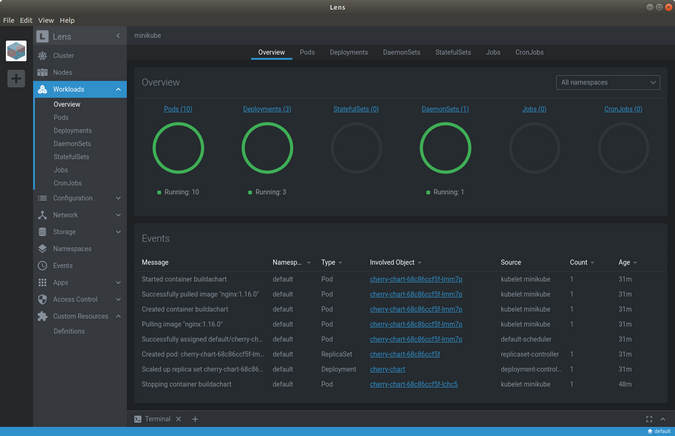675x436 pixels.
Task: Switch to the Deployments tab
Action: (x=349, y=52)
